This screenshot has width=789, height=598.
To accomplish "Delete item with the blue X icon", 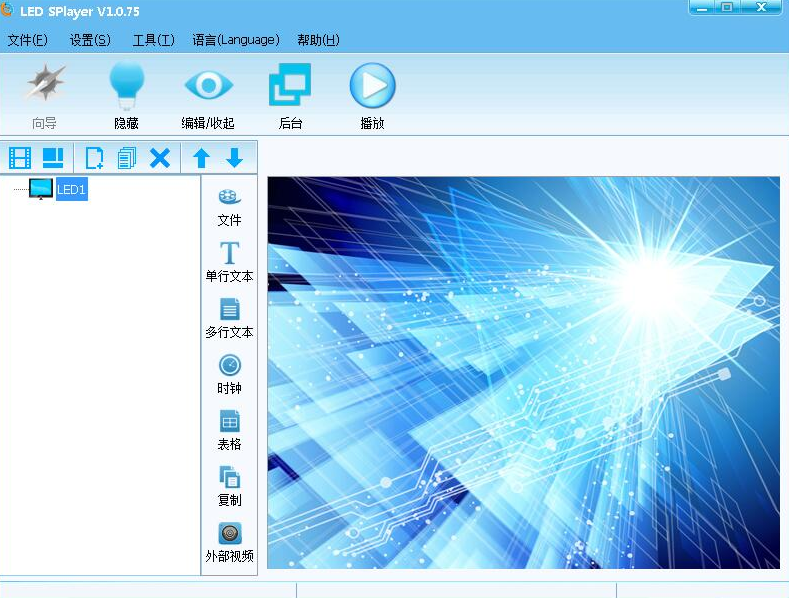I will pos(160,158).
